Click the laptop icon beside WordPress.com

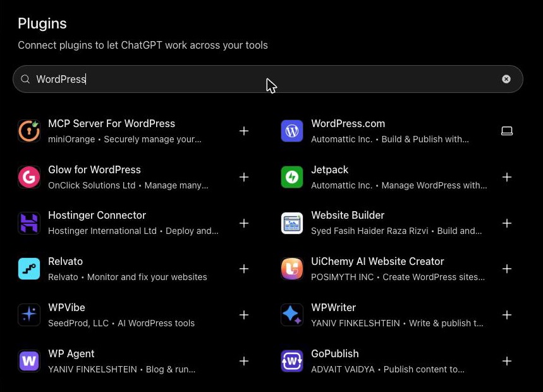(x=506, y=131)
